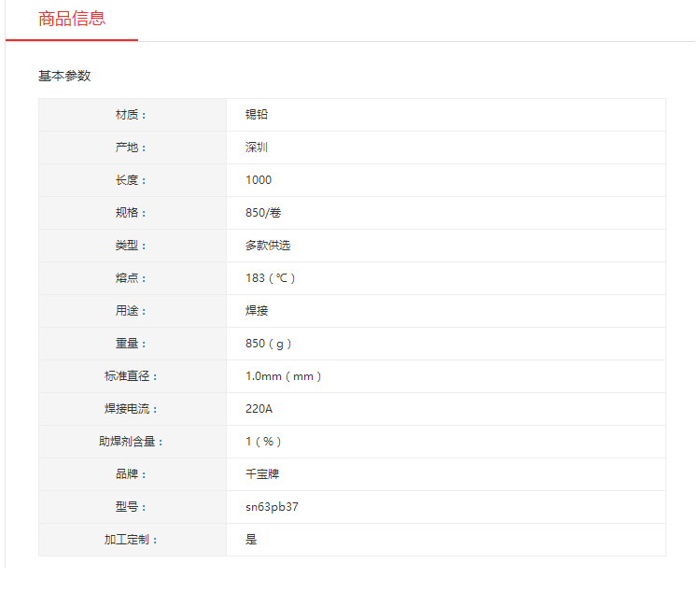The width and height of the screenshot is (700, 592).
Task: Click the 1000 length value
Action: [x=259, y=180]
